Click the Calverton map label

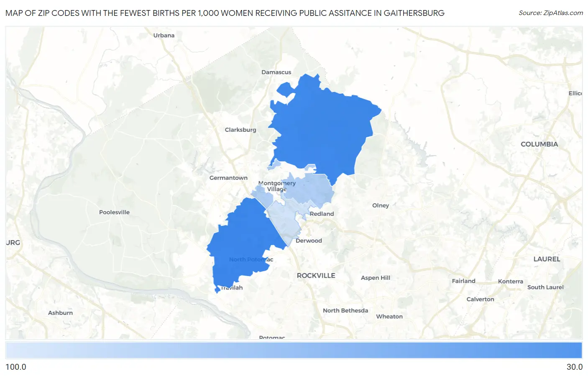pos(480,299)
